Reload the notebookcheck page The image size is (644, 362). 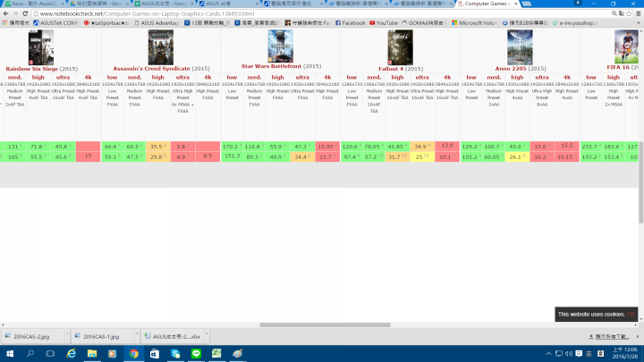(25, 13)
